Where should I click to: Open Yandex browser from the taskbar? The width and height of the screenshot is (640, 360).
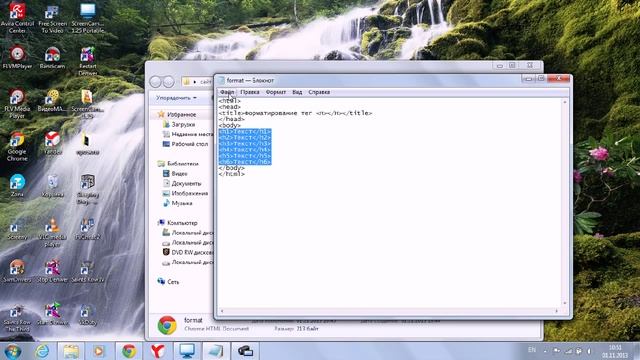158,351
